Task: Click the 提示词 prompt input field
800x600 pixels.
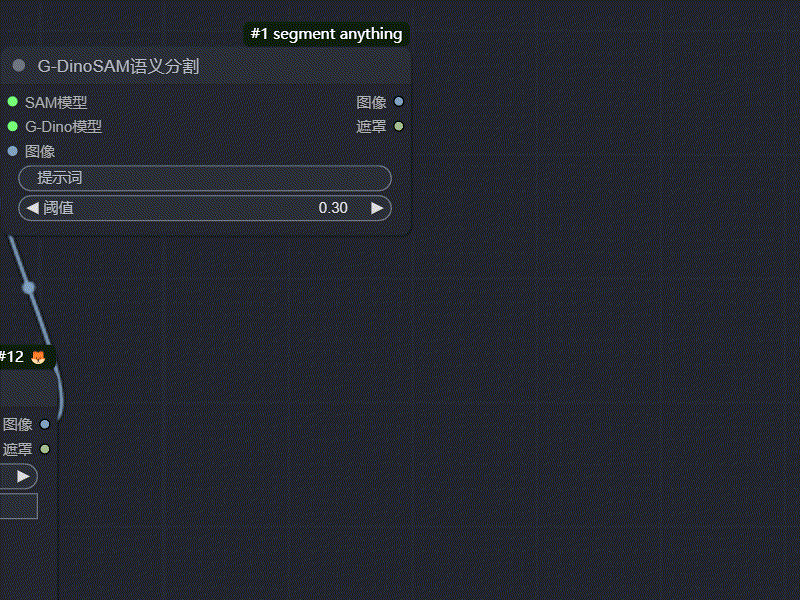Action: [x=205, y=178]
